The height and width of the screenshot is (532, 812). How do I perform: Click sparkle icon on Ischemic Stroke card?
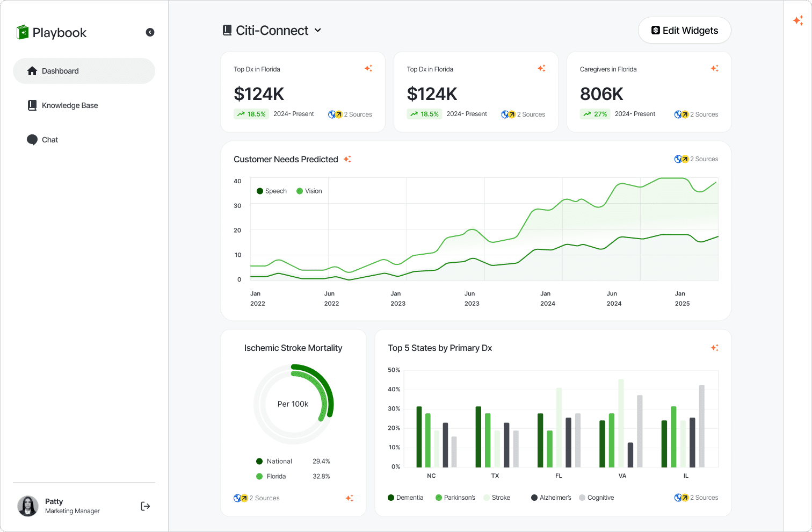350,498
